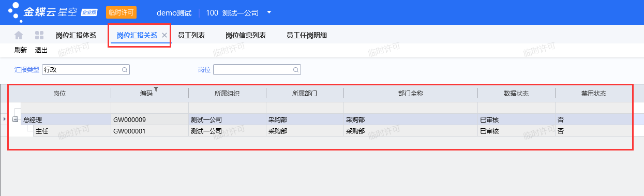644x196 pixels.
Task: Click search icon in 汇报类型 field
Action: pyautogui.click(x=124, y=69)
